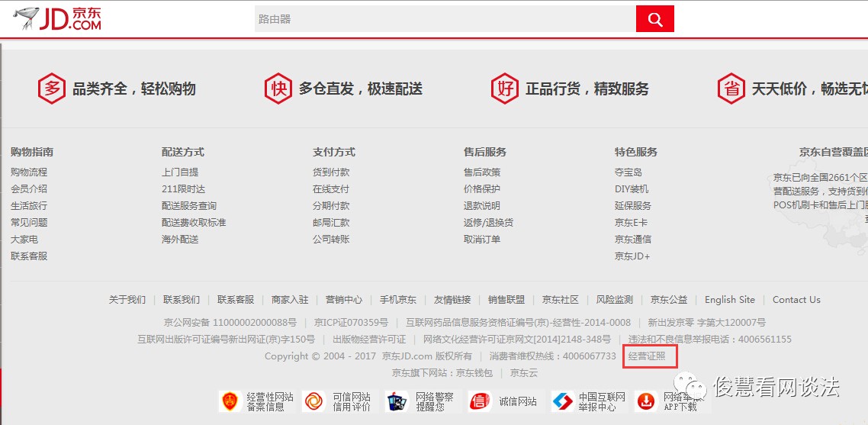868x425 pixels.
Task: Click the red search magnifier button
Action: point(655,19)
